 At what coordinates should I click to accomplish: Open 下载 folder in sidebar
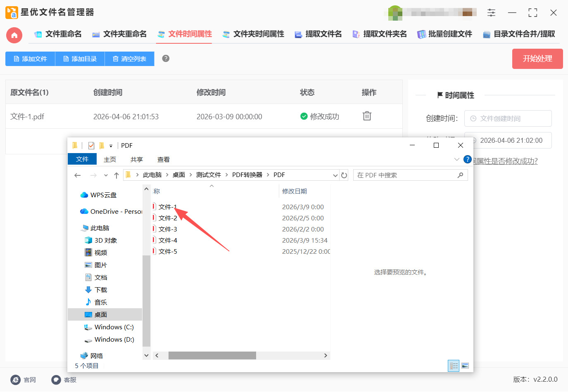(x=96, y=290)
